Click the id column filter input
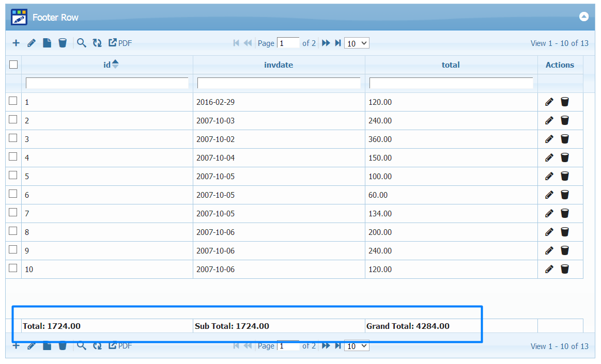 click(x=107, y=83)
